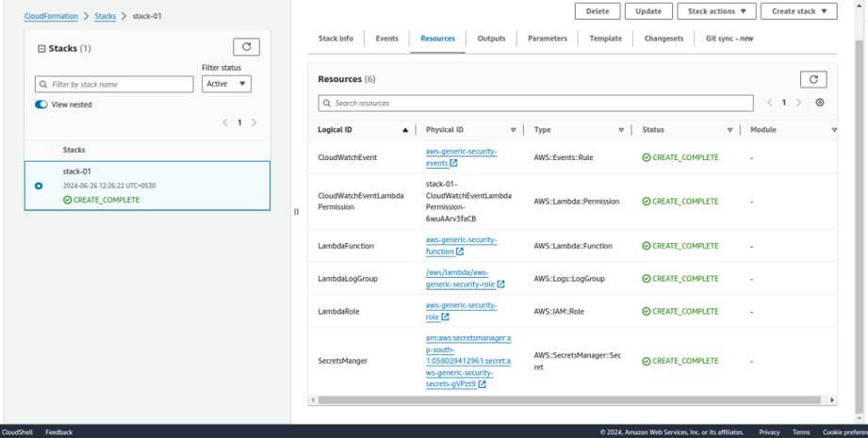868x438 pixels.
Task: Expand Create stack dropdown
Action: (799, 11)
